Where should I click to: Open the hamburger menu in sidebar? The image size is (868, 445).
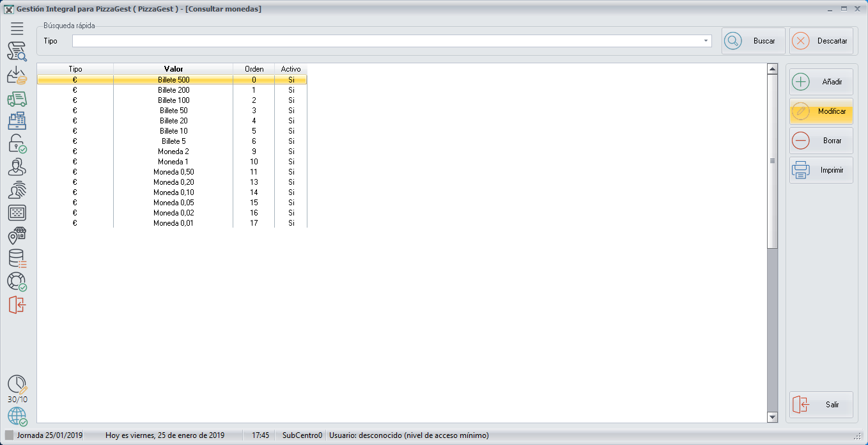coord(17,28)
